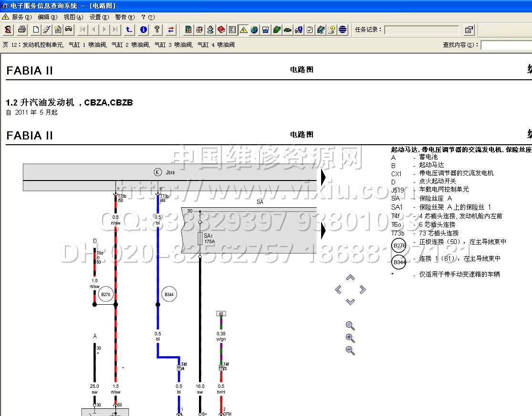This screenshot has width=532, height=416.
Task: Click the car icon in the toolbar
Action: click(69, 30)
